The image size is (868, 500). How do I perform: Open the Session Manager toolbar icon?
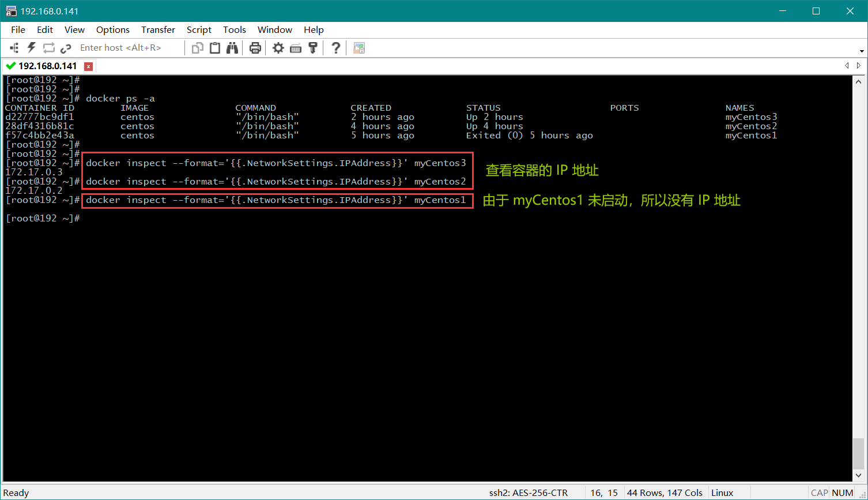coord(14,48)
